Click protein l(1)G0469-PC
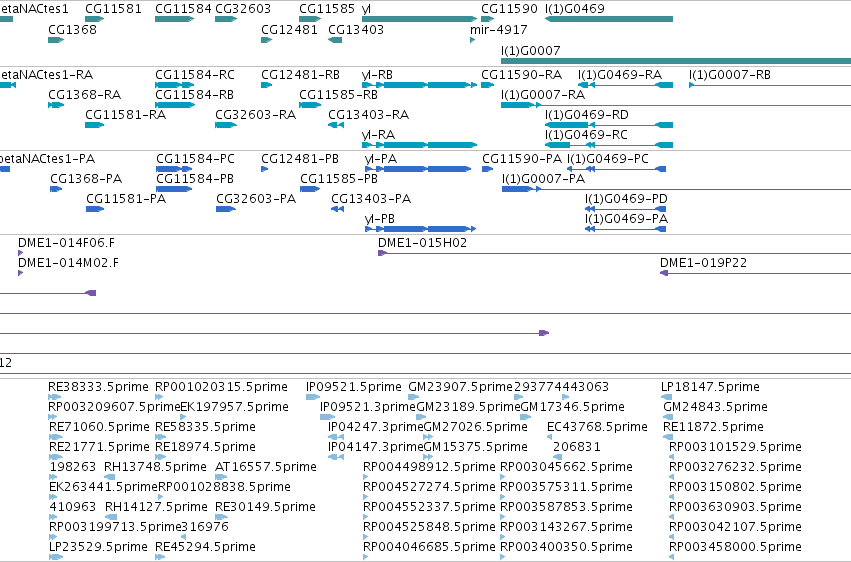This screenshot has height=562, width=851. click(x=608, y=158)
